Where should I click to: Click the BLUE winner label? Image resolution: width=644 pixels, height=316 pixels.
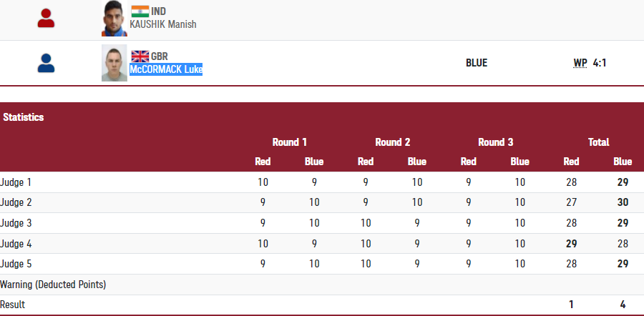pos(477,63)
